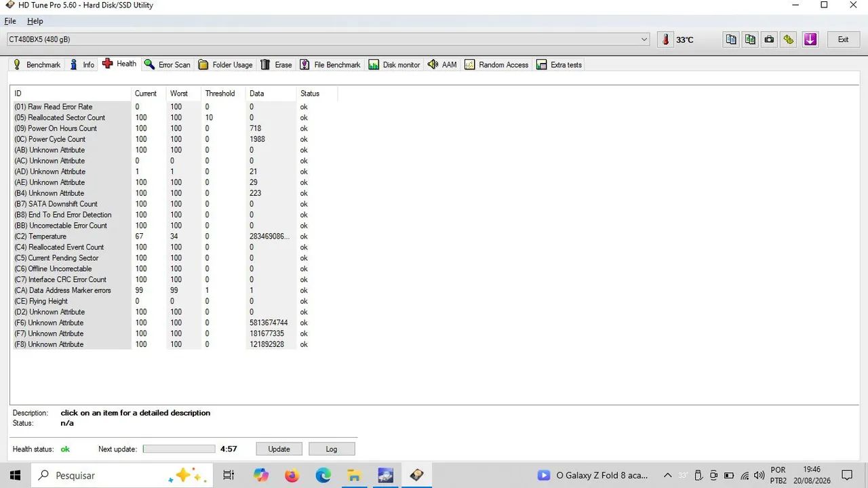Screen dimensions: 868x488
Task: Click the Next update progress bar
Action: coord(179,449)
